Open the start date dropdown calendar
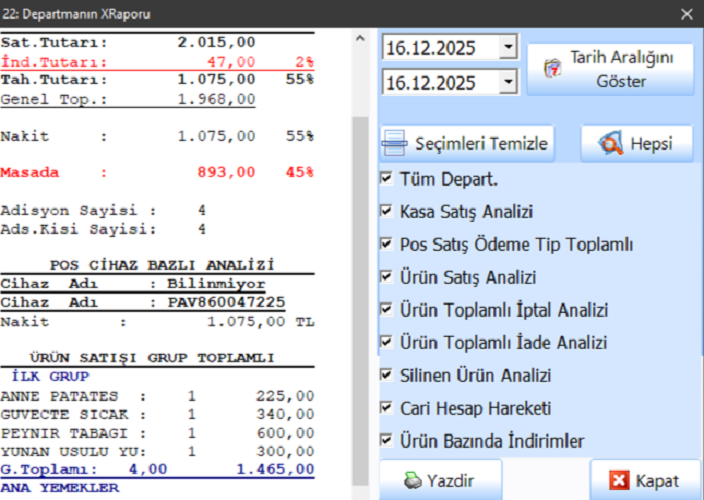The image size is (704, 500). coord(509,48)
